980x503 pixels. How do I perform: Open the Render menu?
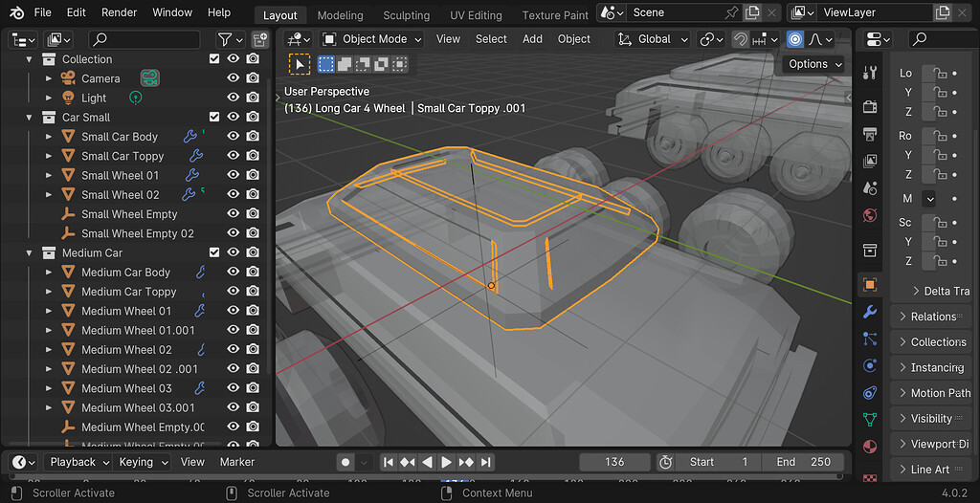(120, 12)
